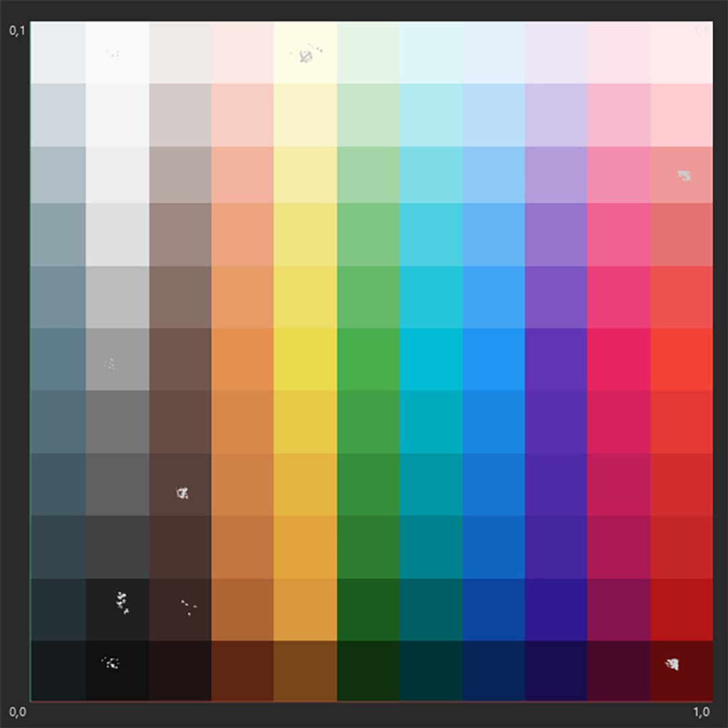Select UV island on the black grey swatch
The height and width of the screenshot is (728, 728).
pos(111,663)
